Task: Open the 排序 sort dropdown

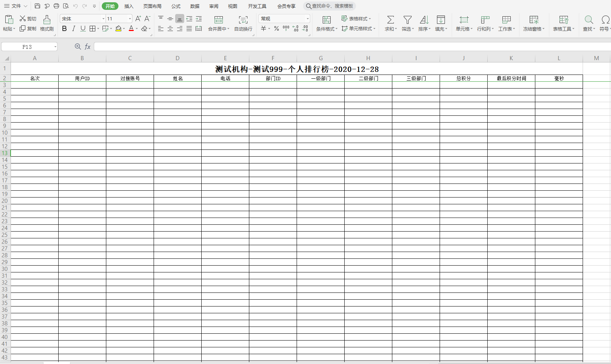Action: coord(424,23)
